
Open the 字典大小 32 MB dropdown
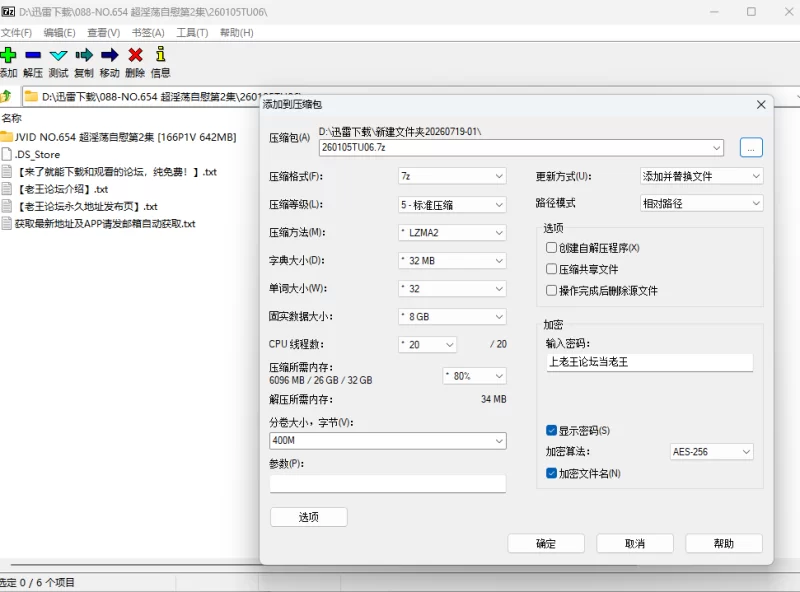[452, 261]
